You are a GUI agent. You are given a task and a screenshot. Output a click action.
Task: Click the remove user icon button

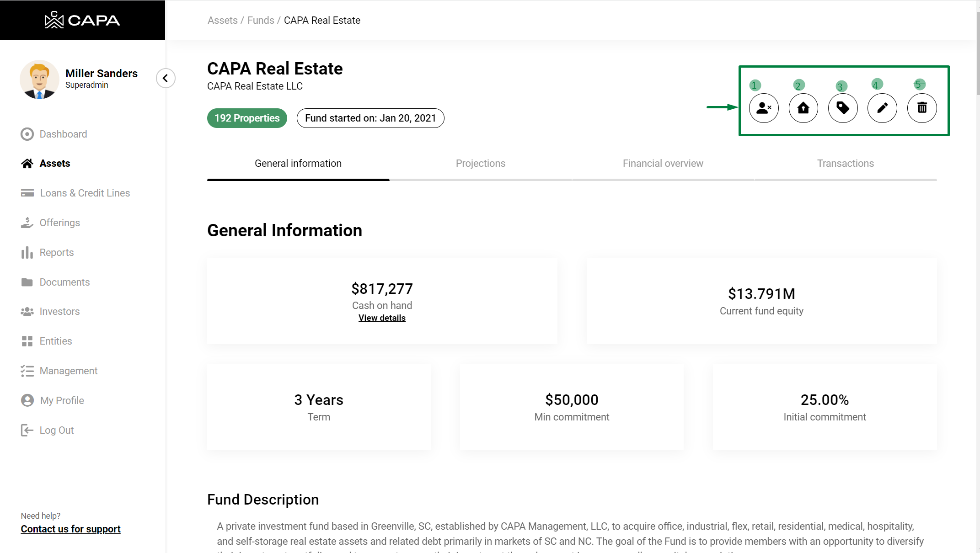coord(764,108)
